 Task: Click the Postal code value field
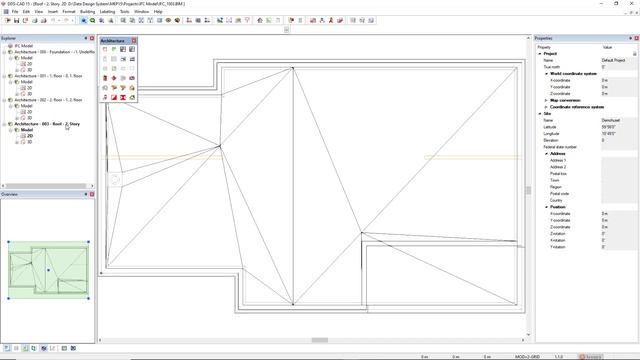pos(618,194)
